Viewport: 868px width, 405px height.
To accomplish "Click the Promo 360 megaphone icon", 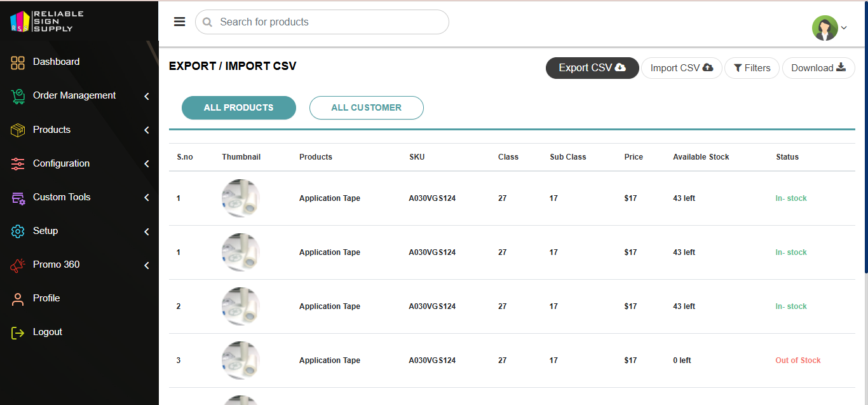I will (x=18, y=265).
